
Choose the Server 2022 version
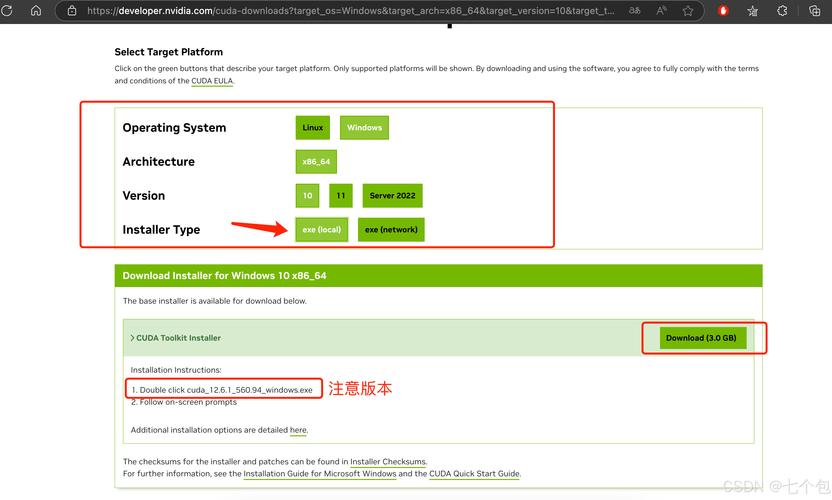pos(393,195)
